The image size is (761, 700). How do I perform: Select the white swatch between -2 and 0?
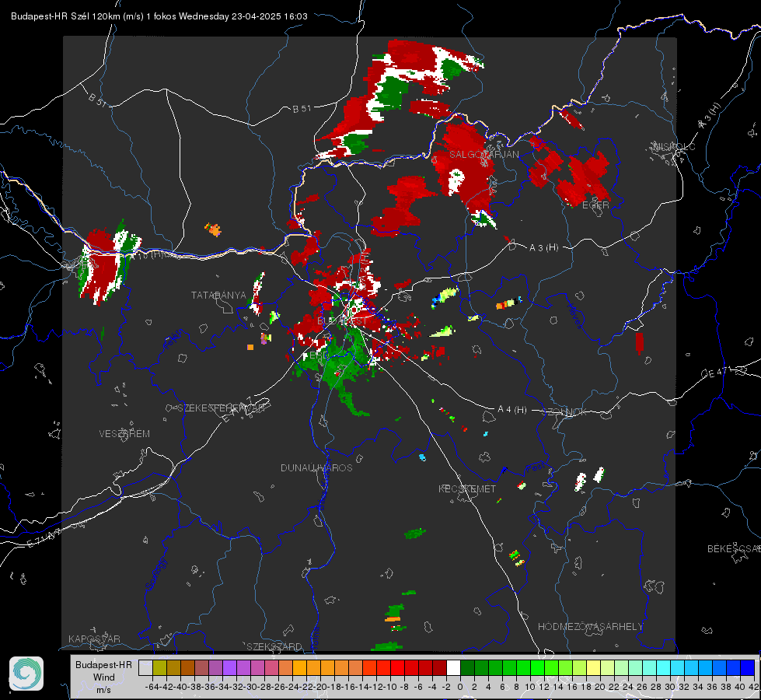[x=453, y=667]
